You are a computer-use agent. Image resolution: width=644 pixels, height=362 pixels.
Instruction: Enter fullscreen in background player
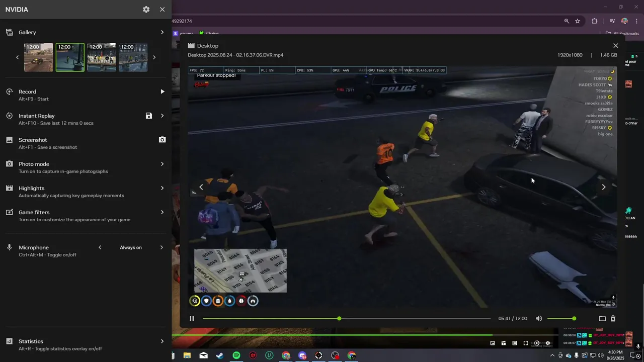tap(526, 343)
